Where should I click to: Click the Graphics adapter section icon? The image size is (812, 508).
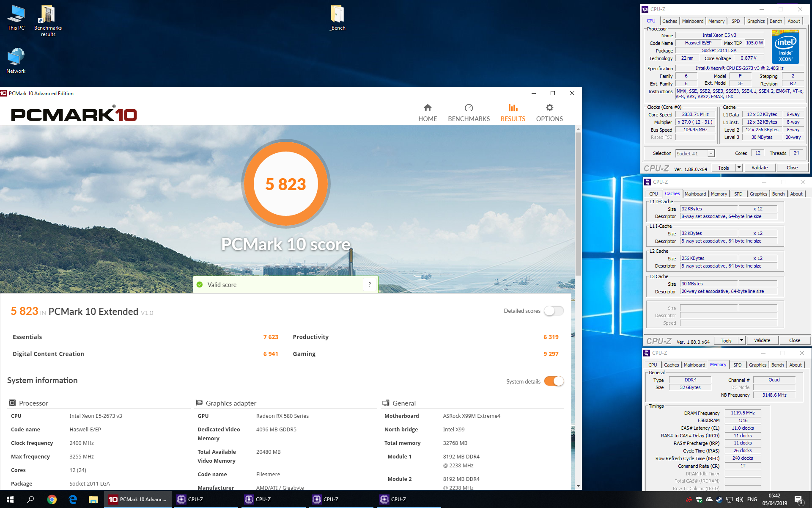pos(199,403)
